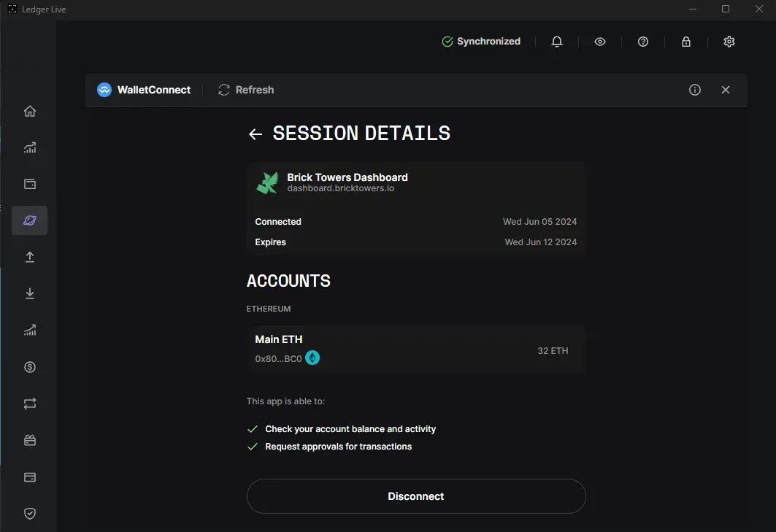
Task: Open the help question mark icon
Action: [643, 42]
